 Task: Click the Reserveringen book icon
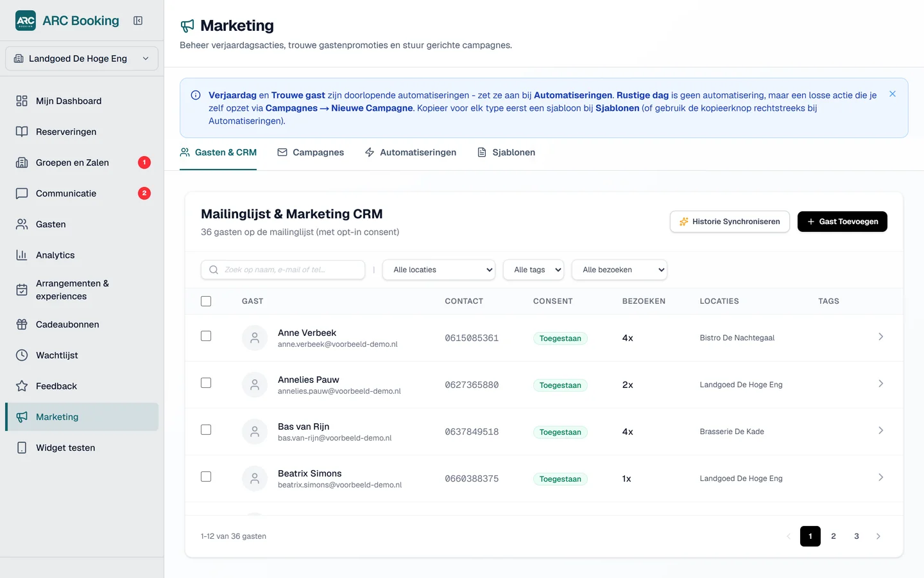pos(22,132)
